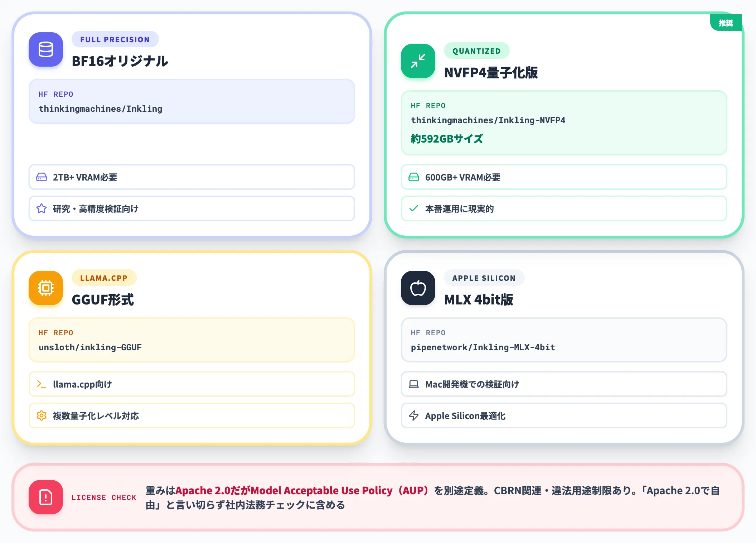Select the unsloth/inkling-GGUF repo name
This screenshot has width=756, height=543.
pyautogui.click(x=90, y=347)
